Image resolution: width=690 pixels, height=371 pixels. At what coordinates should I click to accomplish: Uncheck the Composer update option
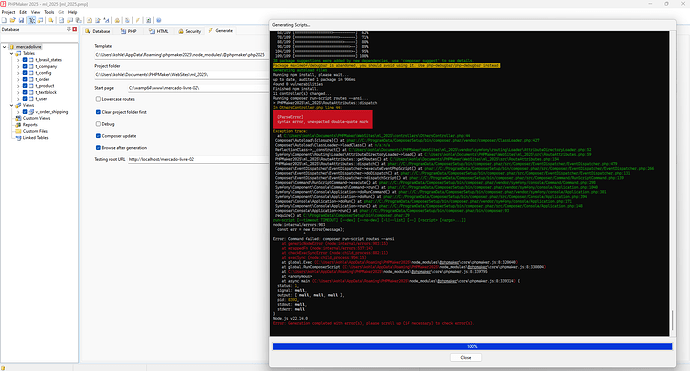pos(98,136)
